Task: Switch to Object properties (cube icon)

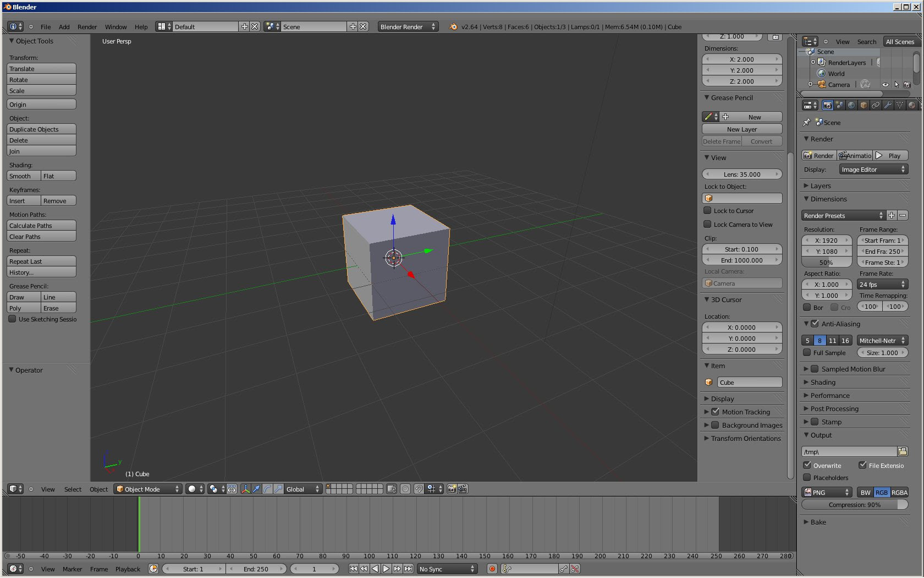Action: coord(864,105)
